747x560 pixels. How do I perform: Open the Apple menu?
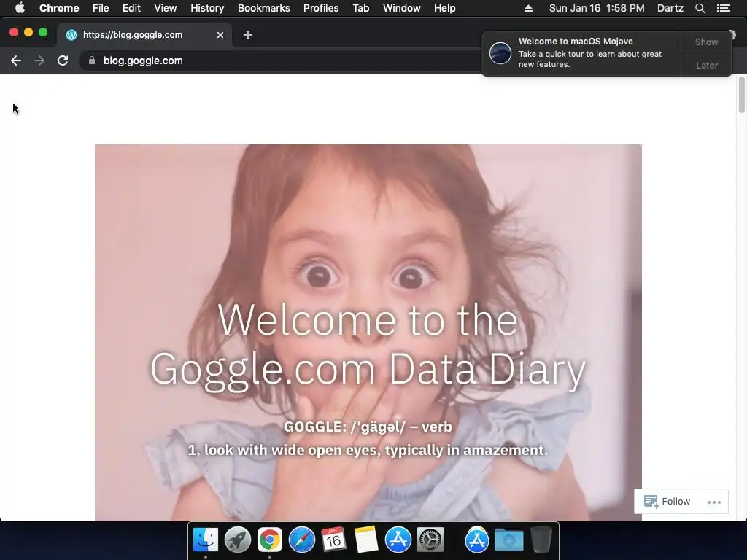click(20, 8)
